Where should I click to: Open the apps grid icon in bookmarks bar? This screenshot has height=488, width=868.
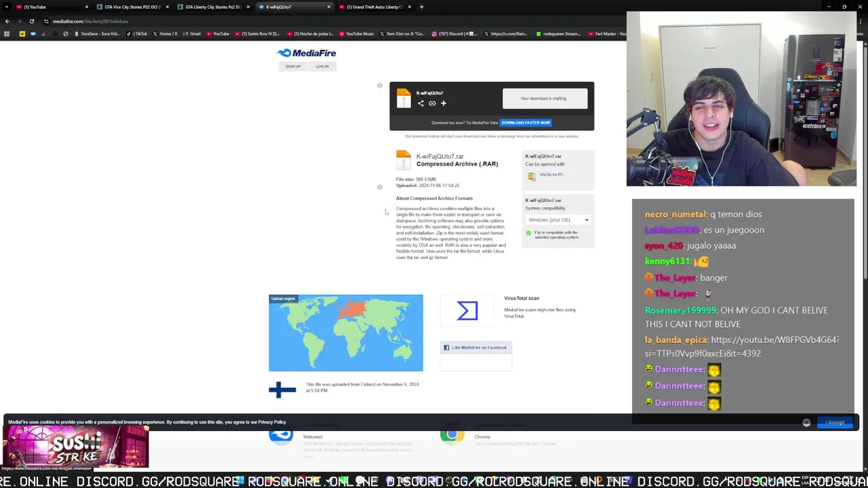coord(7,34)
